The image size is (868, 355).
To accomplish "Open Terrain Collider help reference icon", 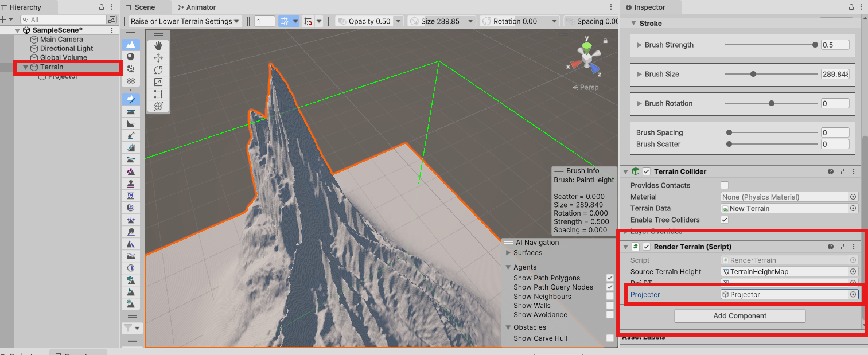I will coord(831,171).
